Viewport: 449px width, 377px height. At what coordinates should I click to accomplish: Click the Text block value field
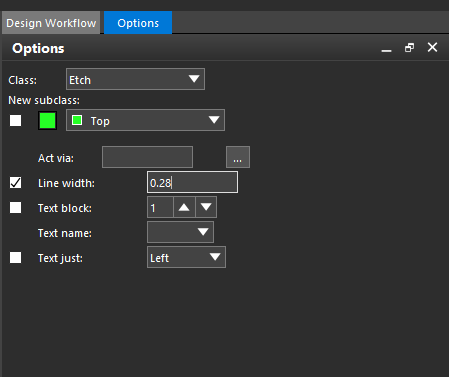click(x=160, y=207)
